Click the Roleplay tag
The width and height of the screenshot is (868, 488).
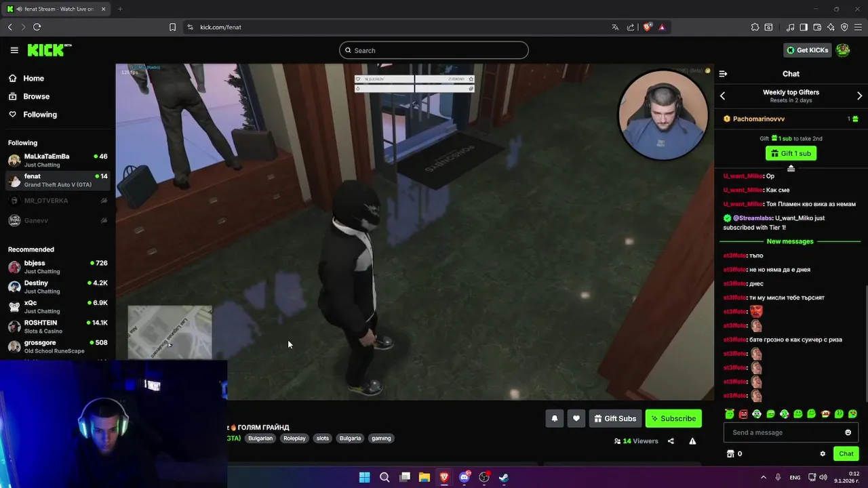click(x=294, y=439)
